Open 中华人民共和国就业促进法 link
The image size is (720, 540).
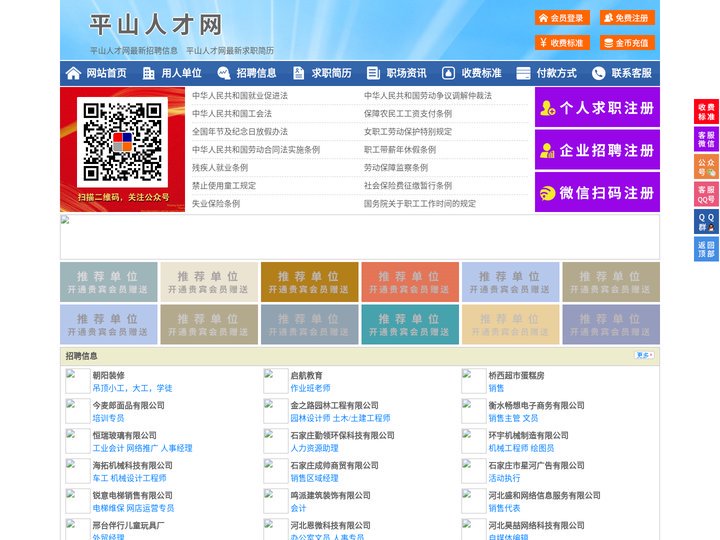240,96
